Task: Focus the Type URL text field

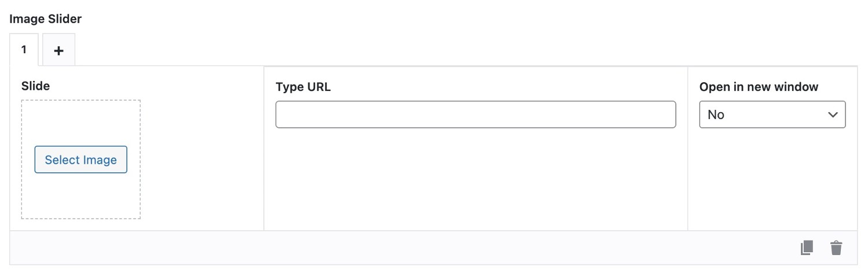Action: (x=476, y=115)
